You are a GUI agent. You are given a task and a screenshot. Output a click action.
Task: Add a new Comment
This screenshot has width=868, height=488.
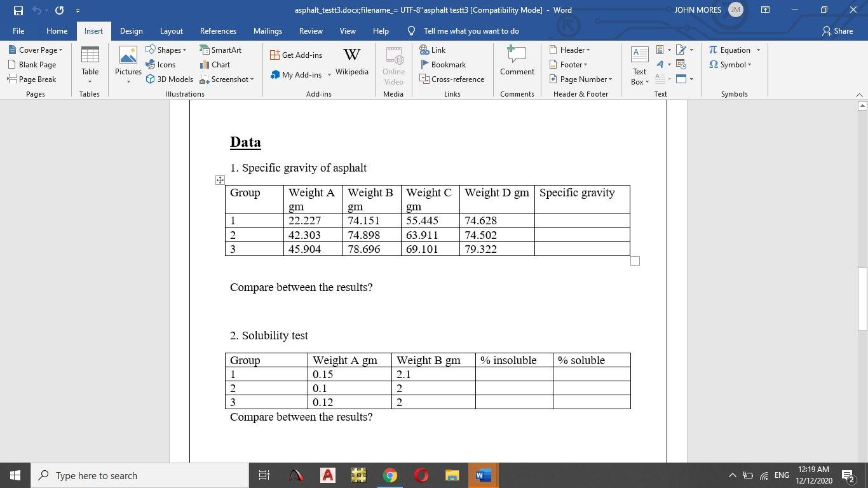tap(517, 61)
